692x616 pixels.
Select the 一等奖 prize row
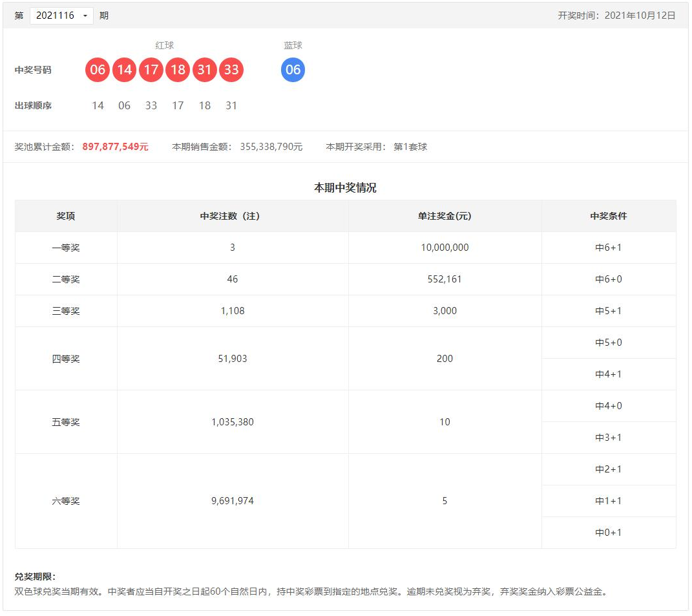click(x=65, y=248)
